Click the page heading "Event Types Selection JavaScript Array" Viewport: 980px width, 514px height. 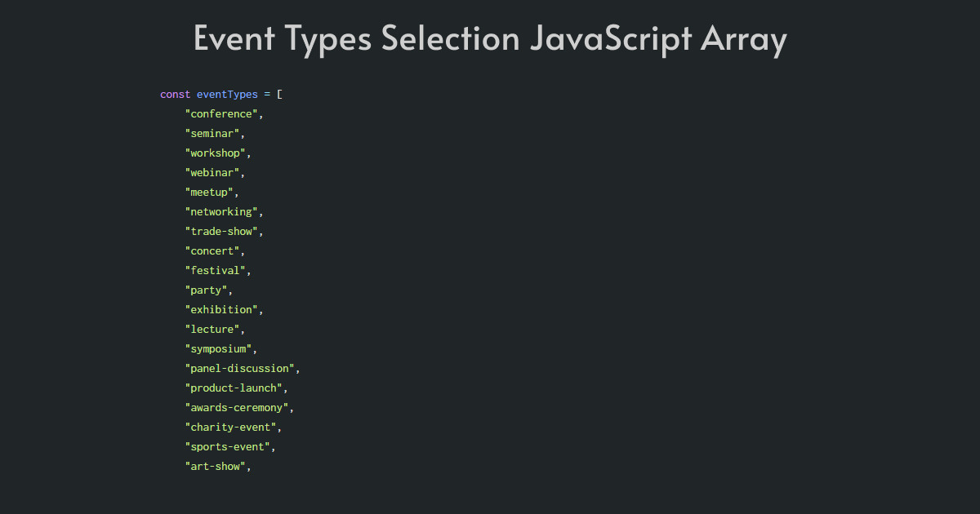coord(490,39)
